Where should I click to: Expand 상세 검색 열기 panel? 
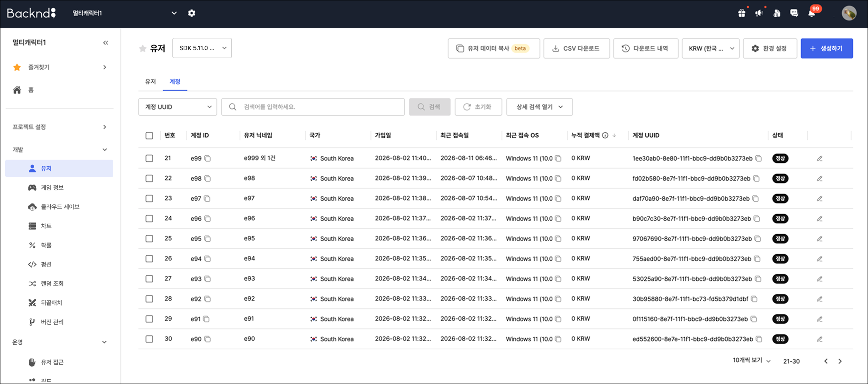coord(540,107)
